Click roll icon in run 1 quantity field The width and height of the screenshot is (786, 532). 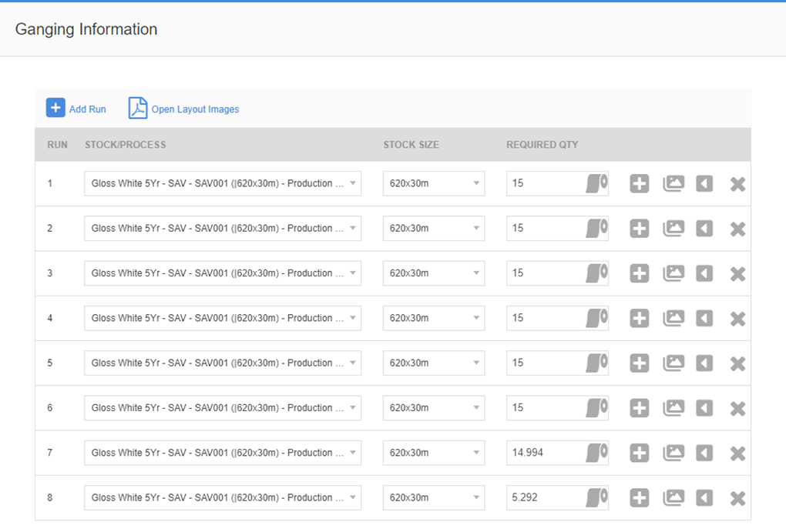[x=596, y=183]
